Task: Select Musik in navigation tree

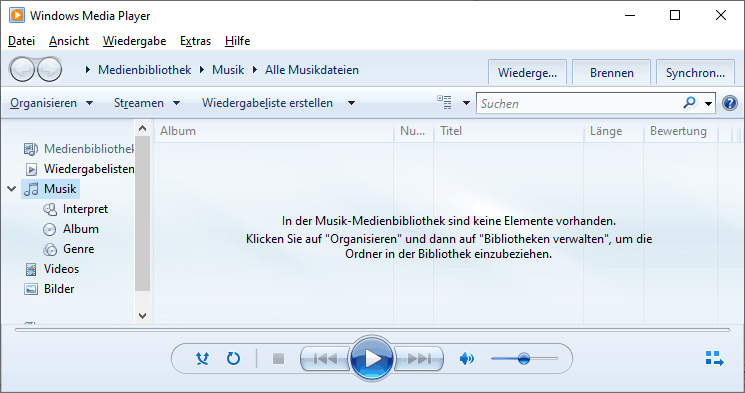Action: pos(60,189)
